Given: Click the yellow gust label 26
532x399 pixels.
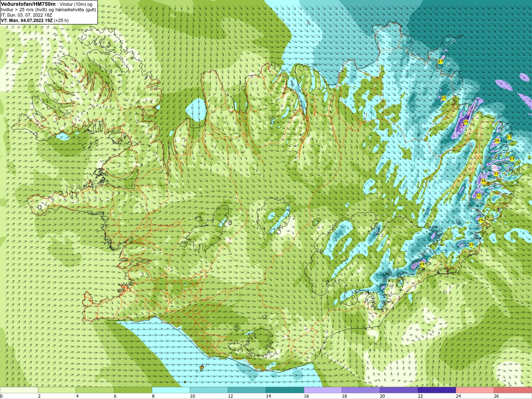Looking at the screenshot, I should tap(481, 220).
